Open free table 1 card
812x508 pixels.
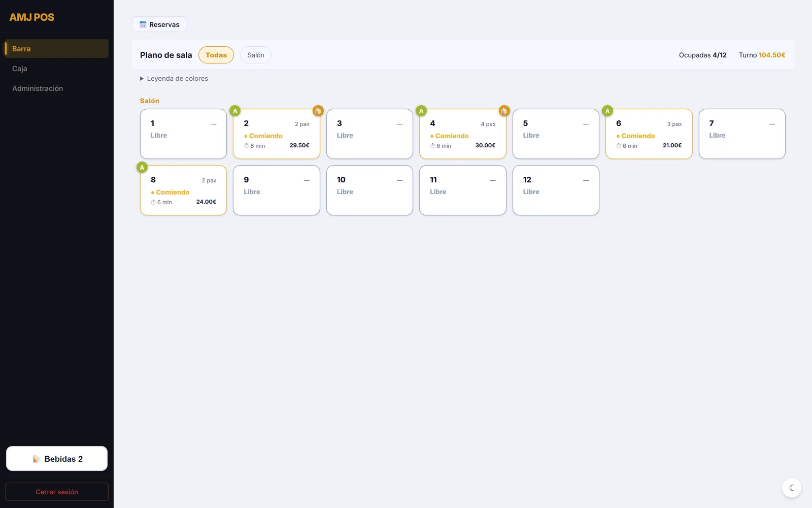click(183, 134)
